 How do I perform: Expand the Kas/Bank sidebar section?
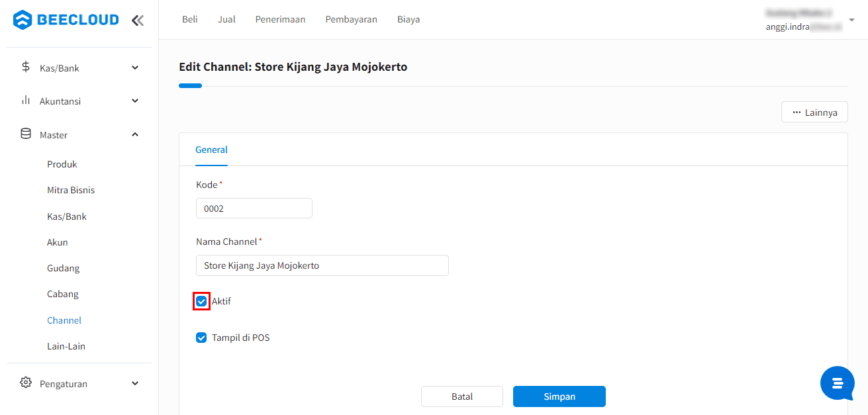(135, 68)
